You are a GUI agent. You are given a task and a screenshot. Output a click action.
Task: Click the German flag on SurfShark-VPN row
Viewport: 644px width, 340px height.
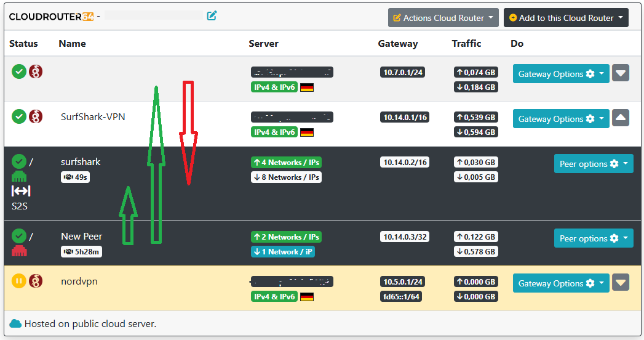coord(307,132)
